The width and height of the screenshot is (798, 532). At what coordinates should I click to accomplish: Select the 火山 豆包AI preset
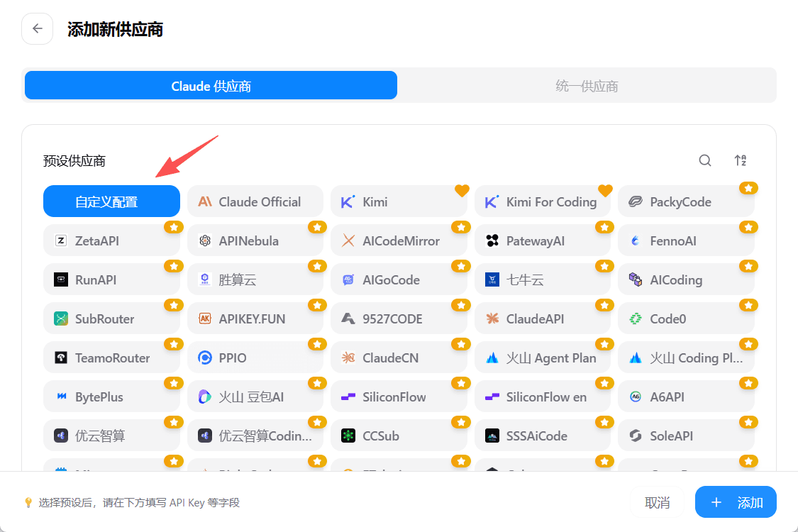click(x=255, y=397)
